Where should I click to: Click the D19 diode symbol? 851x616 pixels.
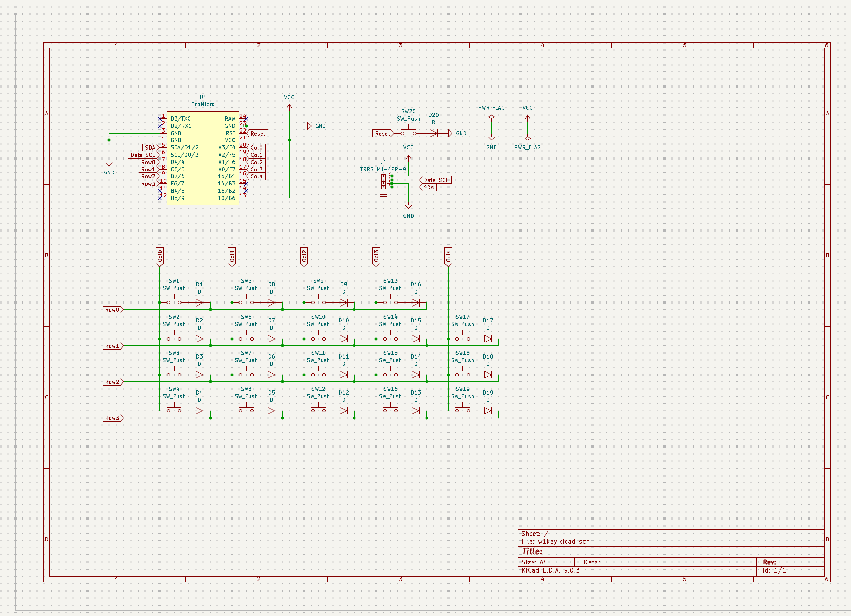tap(488, 411)
